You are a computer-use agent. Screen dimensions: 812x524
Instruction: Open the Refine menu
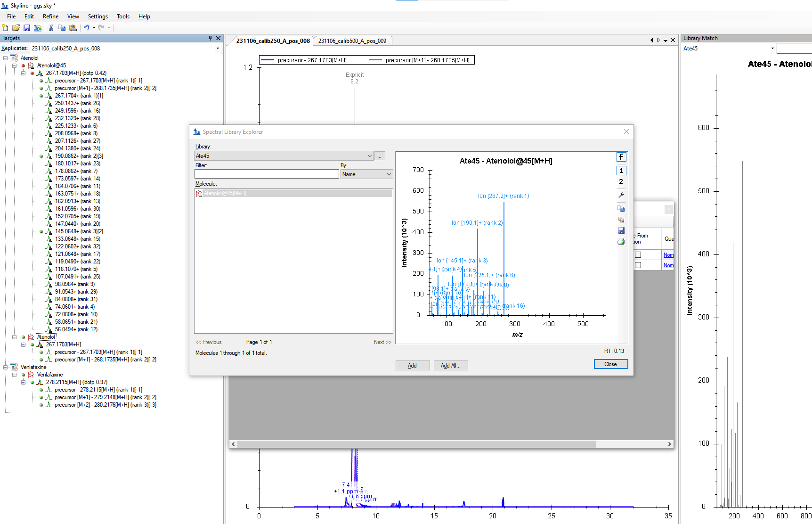tap(50, 16)
